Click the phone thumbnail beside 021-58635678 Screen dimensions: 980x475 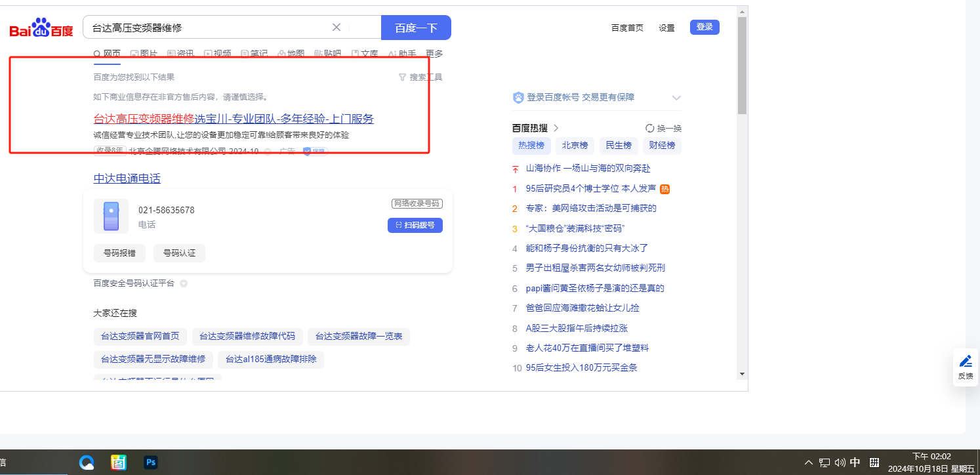pos(111,217)
